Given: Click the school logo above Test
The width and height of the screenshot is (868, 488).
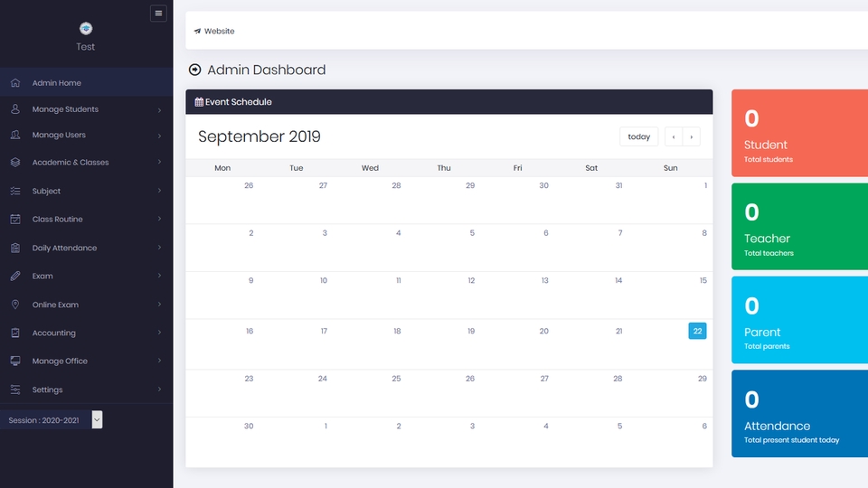Looking at the screenshot, I should [x=86, y=29].
